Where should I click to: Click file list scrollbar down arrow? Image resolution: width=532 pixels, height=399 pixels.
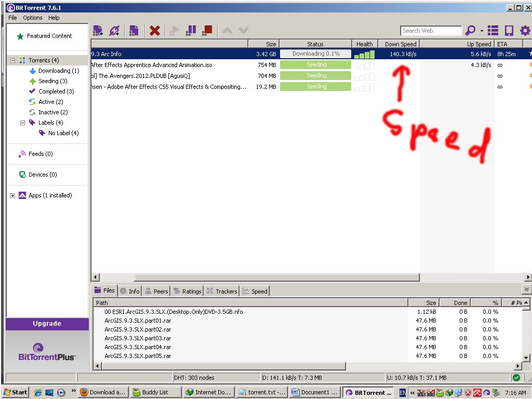click(526, 357)
